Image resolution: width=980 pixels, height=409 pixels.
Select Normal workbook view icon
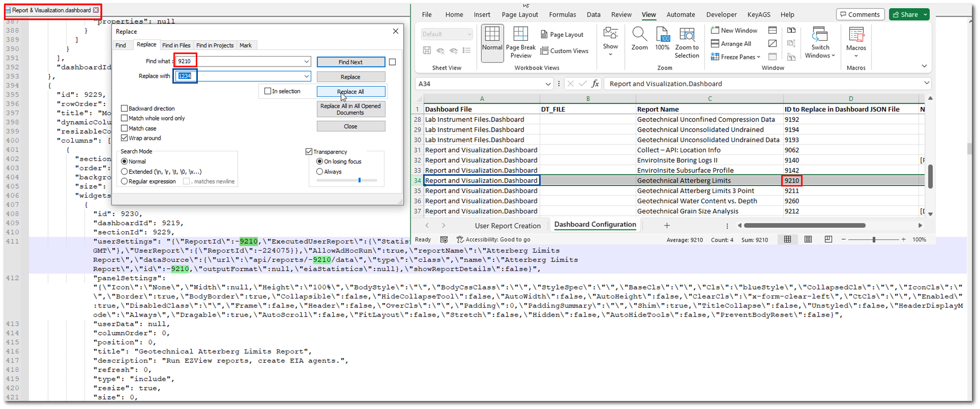(x=492, y=35)
